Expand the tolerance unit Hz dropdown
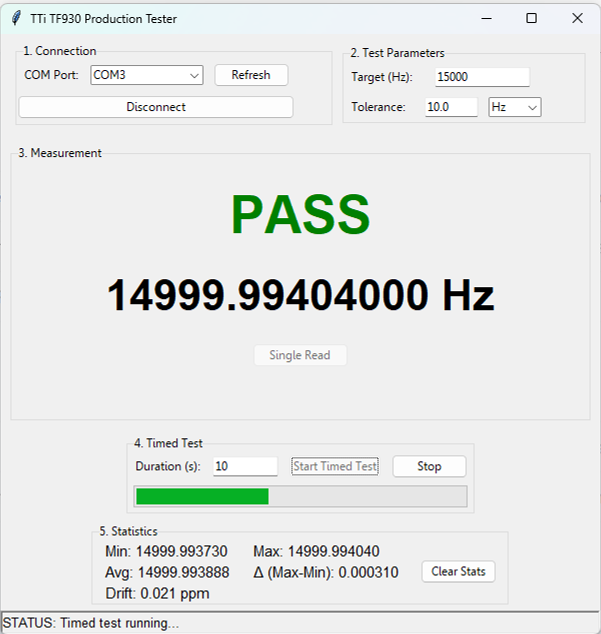Image resolution: width=601 pixels, height=634 pixels. coord(514,107)
